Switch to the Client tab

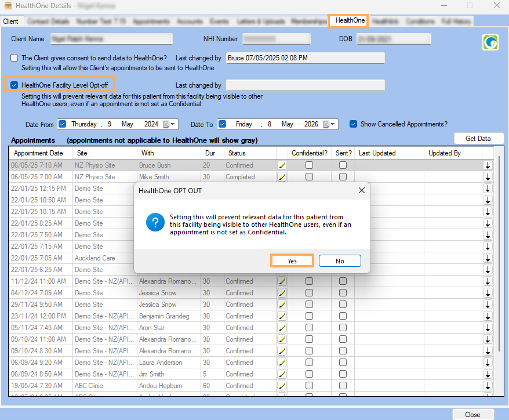(x=10, y=21)
